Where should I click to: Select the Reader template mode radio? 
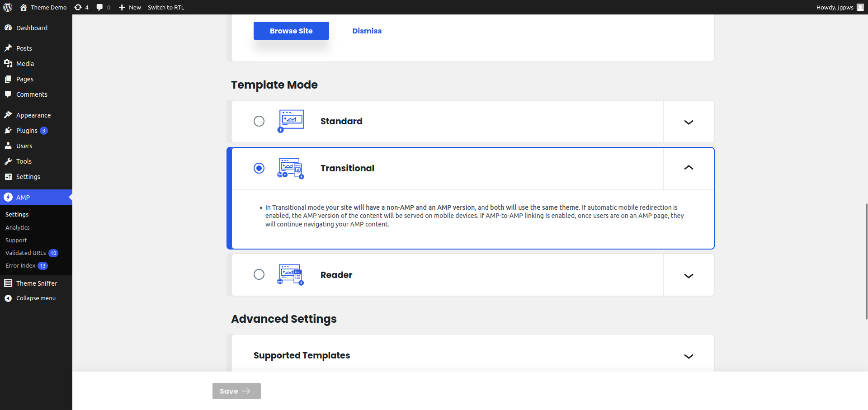point(259,274)
